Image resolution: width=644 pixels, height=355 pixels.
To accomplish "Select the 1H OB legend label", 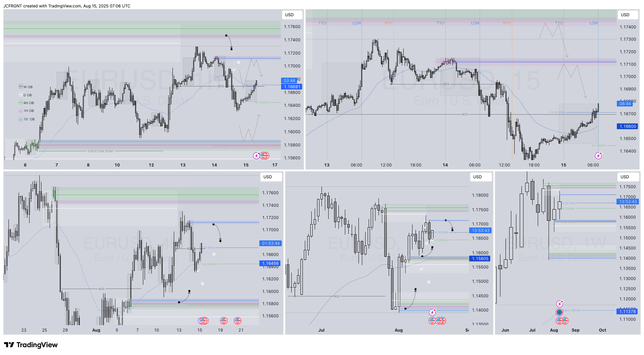I will tap(29, 111).
